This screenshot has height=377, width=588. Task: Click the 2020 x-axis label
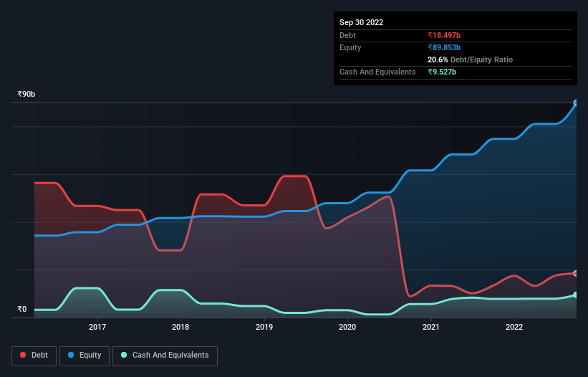[347, 327]
